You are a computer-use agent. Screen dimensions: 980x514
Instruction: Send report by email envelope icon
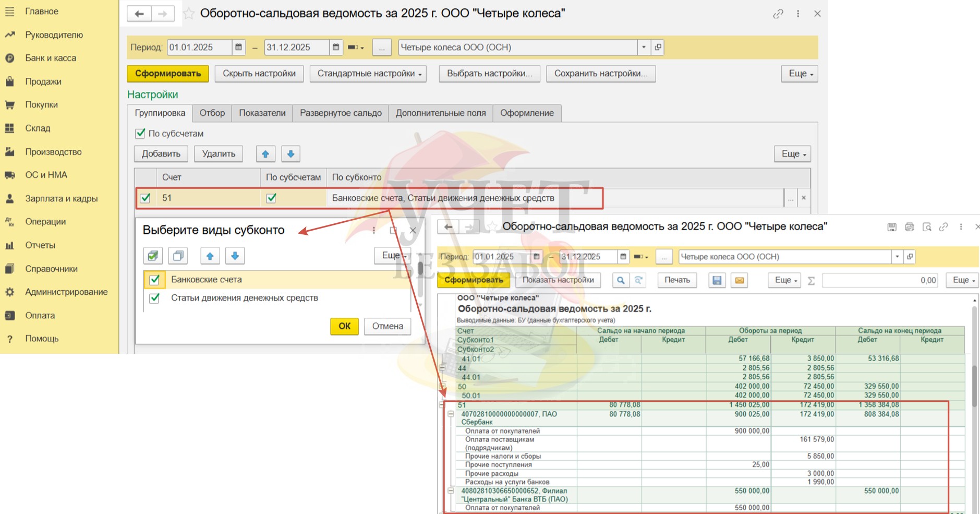[739, 280]
